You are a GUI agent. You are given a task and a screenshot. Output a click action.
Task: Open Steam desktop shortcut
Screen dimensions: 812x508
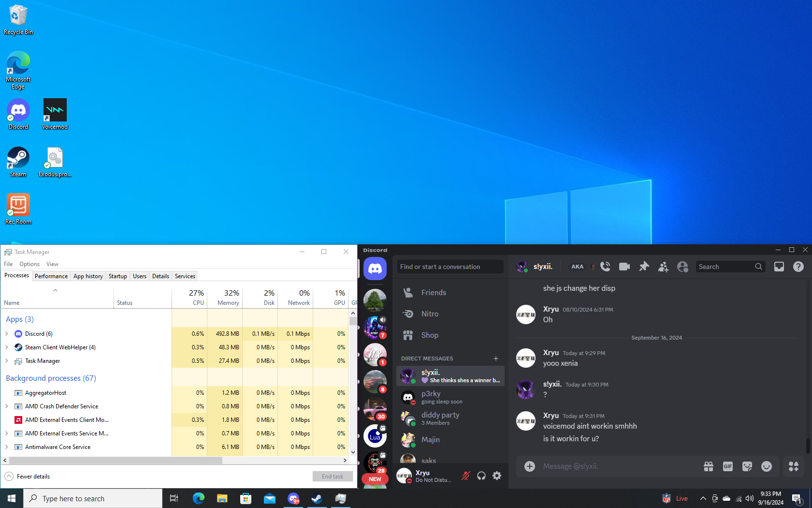pos(18,162)
